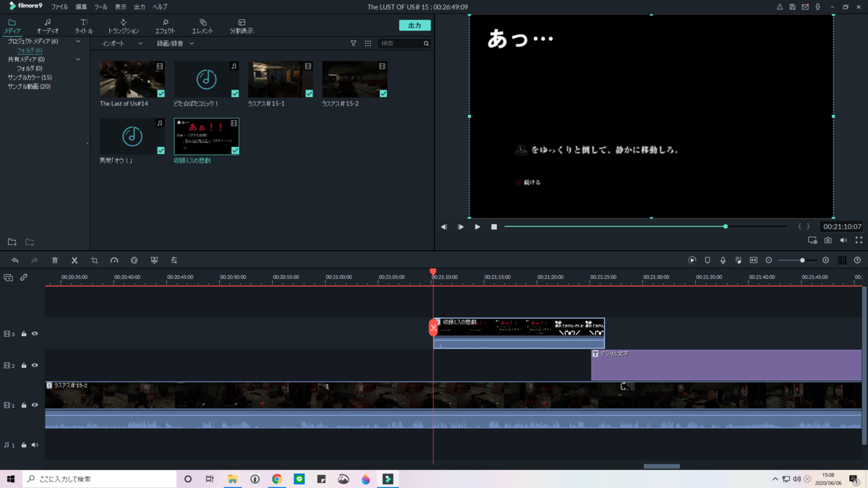
Task: Select サンプルカラー (15) in media tree
Action: (x=30, y=77)
